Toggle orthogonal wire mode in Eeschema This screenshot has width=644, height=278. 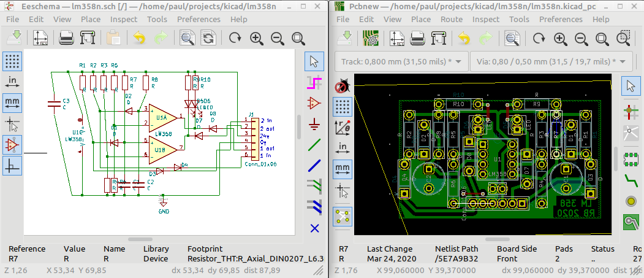tap(12, 165)
